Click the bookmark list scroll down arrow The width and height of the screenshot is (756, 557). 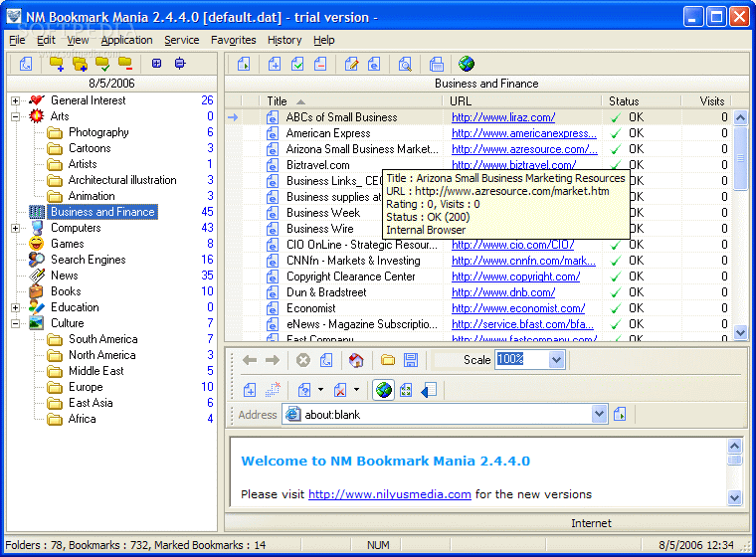740,332
